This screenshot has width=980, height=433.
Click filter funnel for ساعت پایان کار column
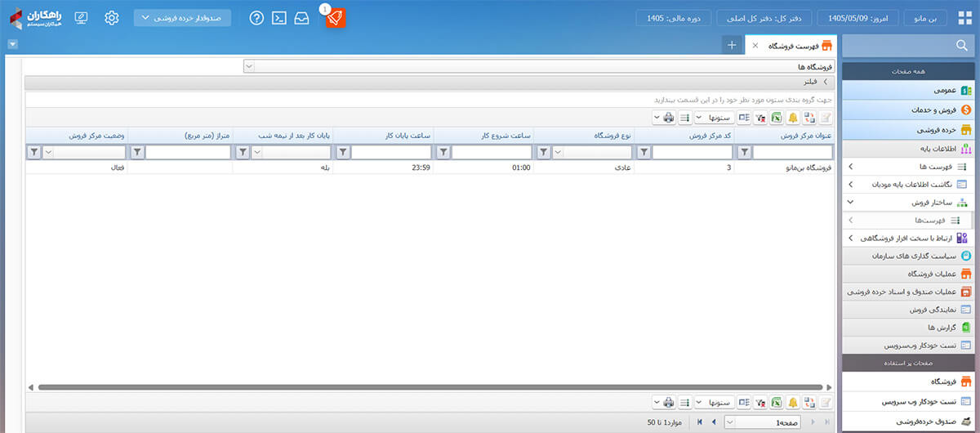pyautogui.click(x=343, y=152)
